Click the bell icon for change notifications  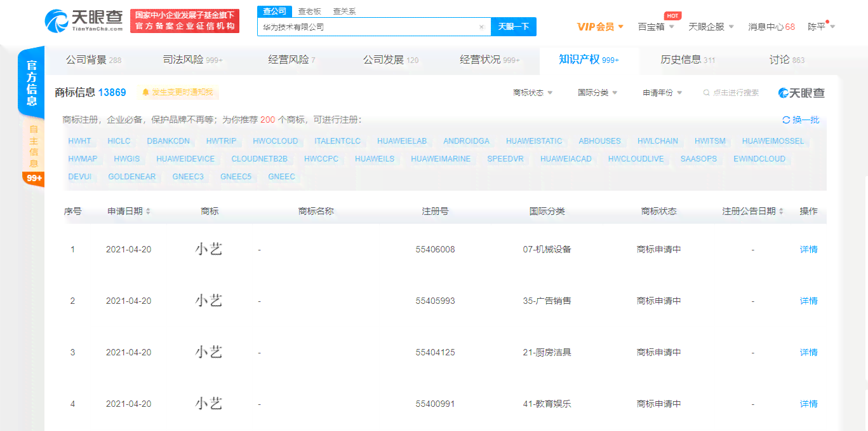(145, 93)
